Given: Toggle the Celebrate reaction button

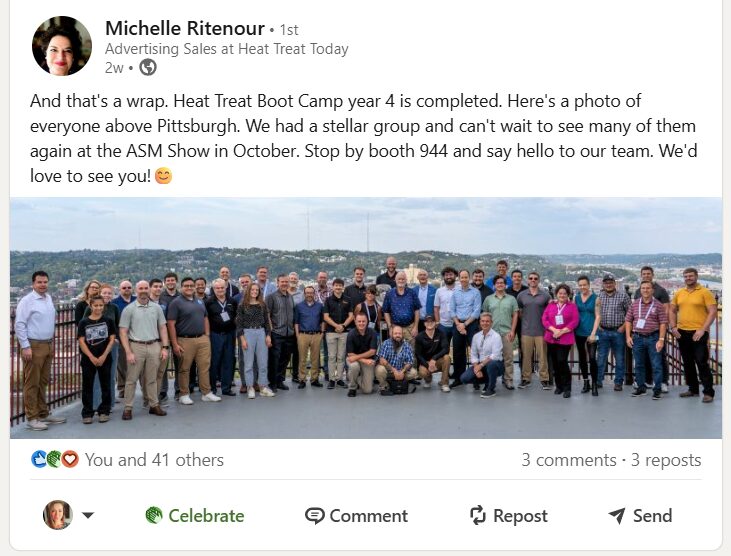Looking at the screenshot, I should click(195, 516).
